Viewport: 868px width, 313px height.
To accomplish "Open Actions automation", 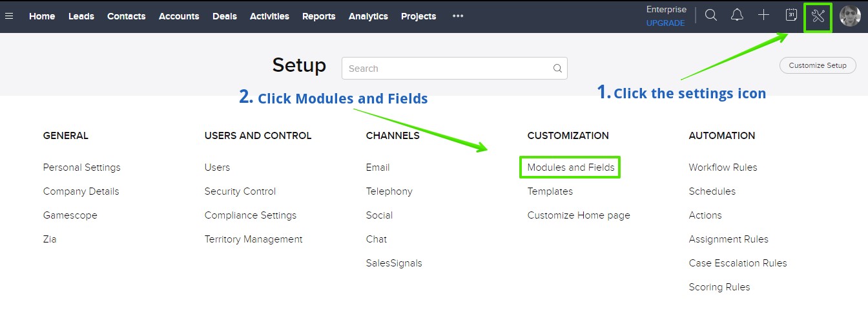I will [705, 215].
